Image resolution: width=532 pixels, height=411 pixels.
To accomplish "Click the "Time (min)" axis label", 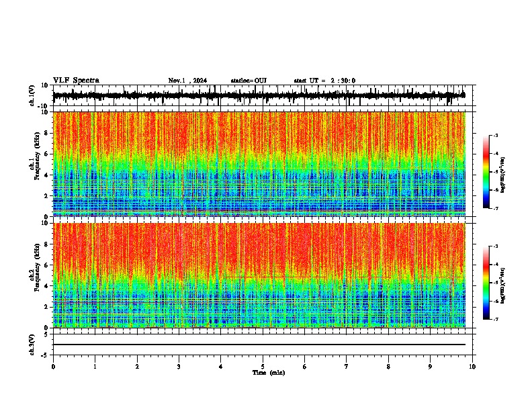I will (x=269, y=373).
